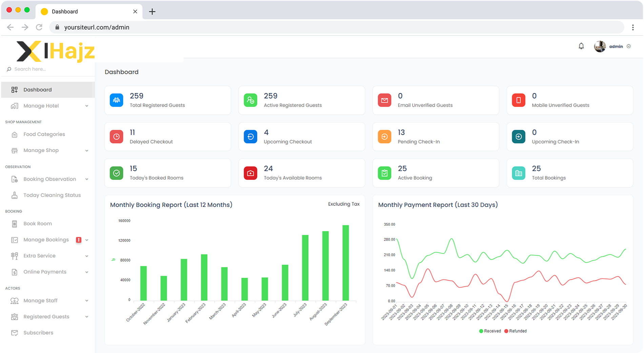Toggle the Refunded series in chart legend
The width and height of the screenshot is (644, 353).
[x=515, y=331]
